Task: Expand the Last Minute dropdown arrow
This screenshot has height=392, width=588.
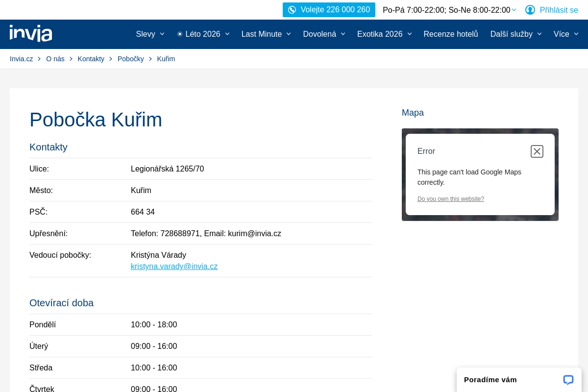Action: tap(289, 34)
